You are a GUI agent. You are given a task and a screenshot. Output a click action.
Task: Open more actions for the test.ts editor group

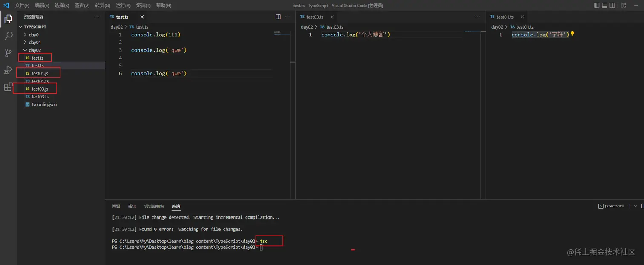(x=287, y=17)
